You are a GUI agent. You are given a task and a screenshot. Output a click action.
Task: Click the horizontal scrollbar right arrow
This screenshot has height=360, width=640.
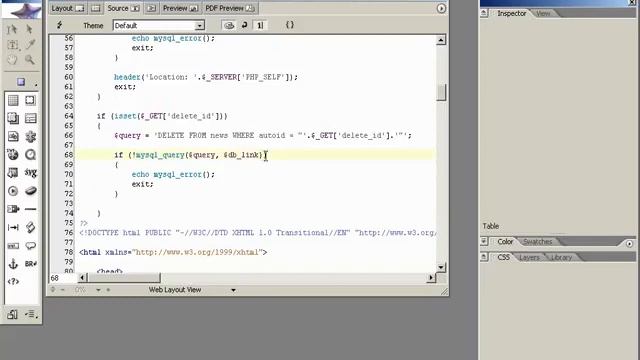[431, 278]
